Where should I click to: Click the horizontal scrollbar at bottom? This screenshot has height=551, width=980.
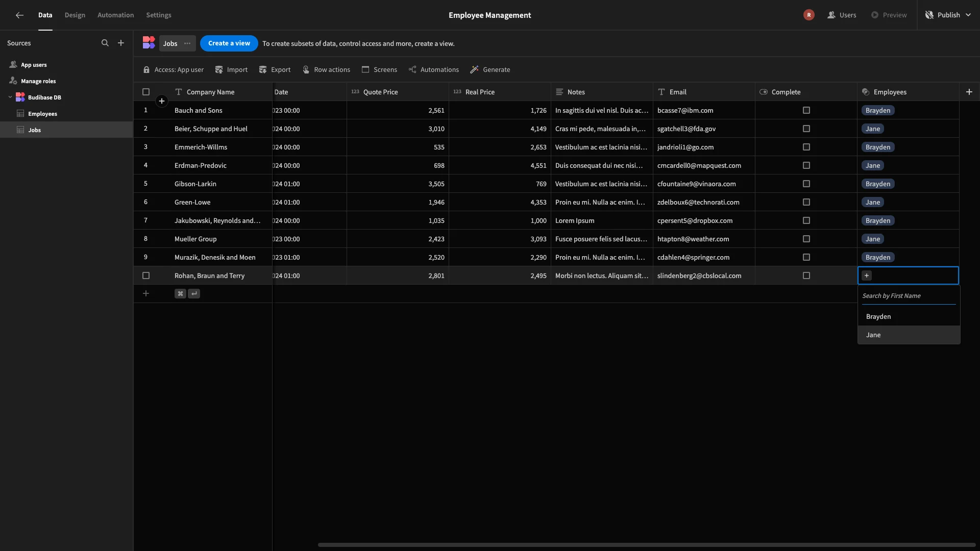tap(646, 545)
